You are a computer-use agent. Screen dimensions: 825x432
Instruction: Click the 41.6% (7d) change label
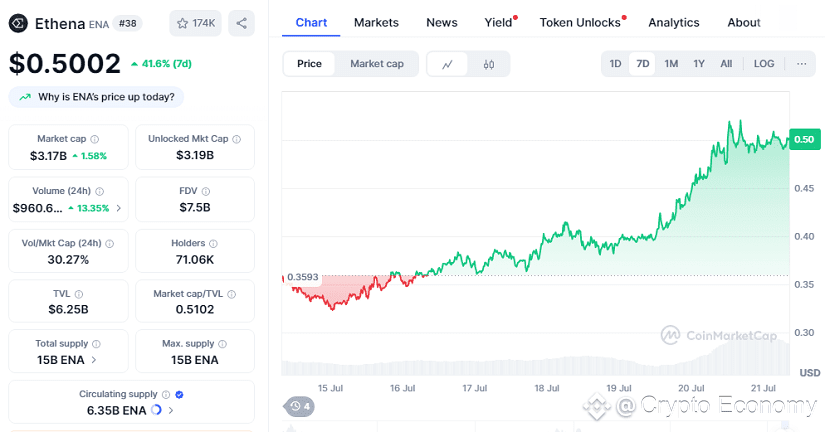coord(161,64)
